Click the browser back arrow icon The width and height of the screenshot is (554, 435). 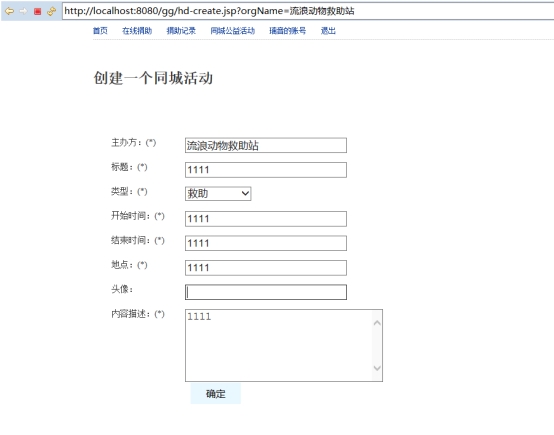tap(10, 11)
